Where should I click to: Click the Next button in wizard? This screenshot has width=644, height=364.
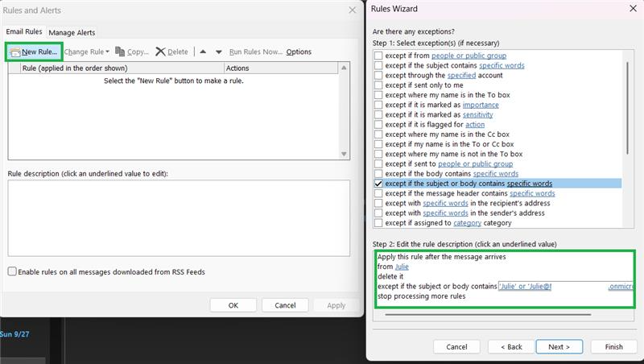tap(559, 347)
